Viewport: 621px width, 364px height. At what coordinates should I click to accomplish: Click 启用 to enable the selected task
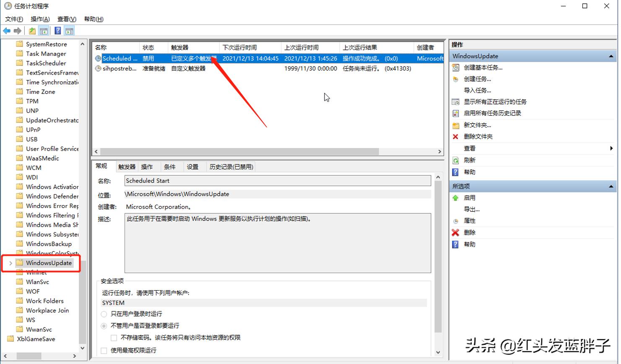point(470,198)
